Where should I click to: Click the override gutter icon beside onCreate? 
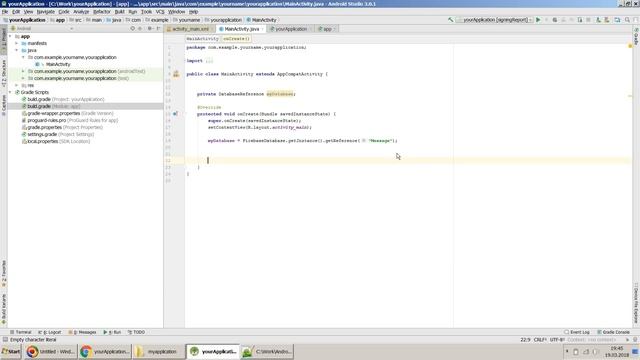175,114
